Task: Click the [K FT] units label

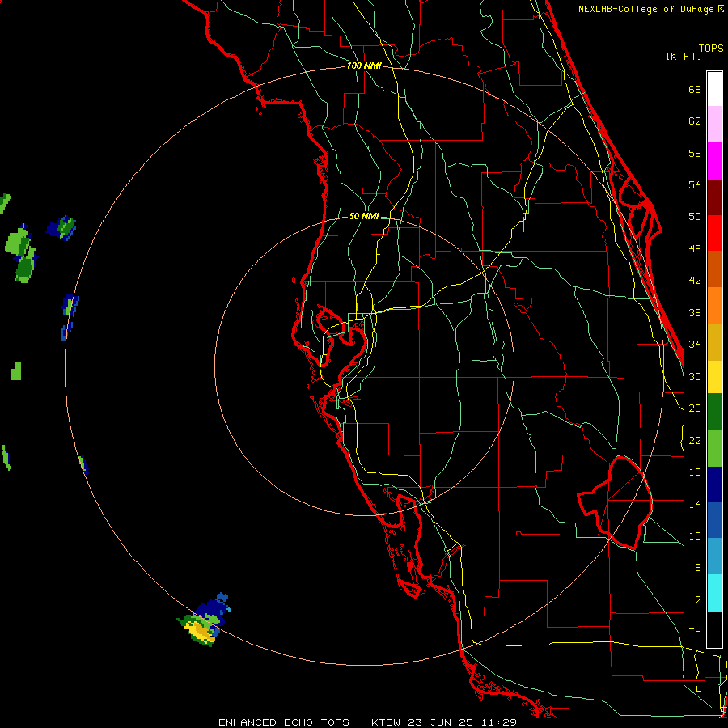Action: (x=684, y=56)
